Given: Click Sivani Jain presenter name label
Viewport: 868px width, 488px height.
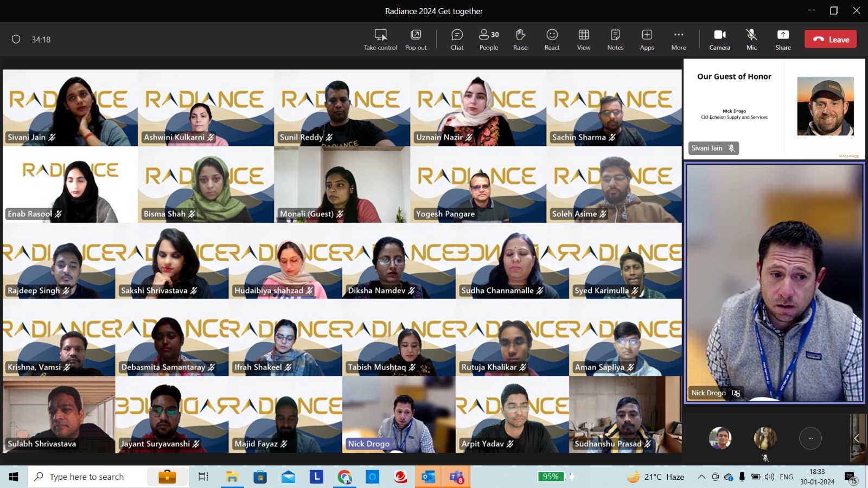Looking at the screenshot, I should click(707, 148).
